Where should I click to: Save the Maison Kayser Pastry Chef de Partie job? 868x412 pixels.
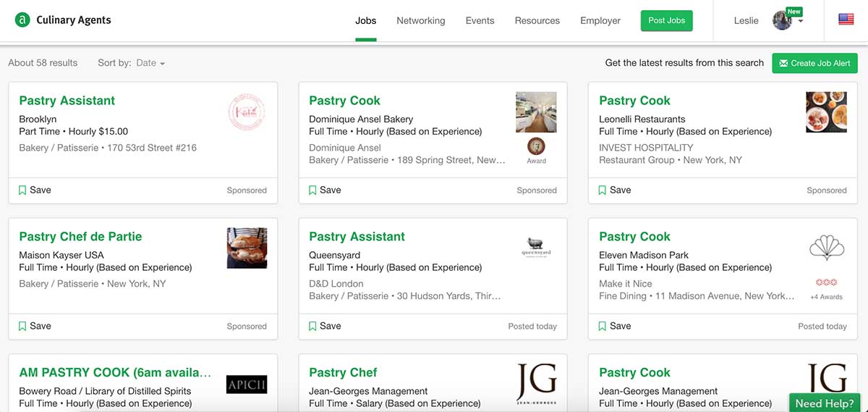click(35, 326)
